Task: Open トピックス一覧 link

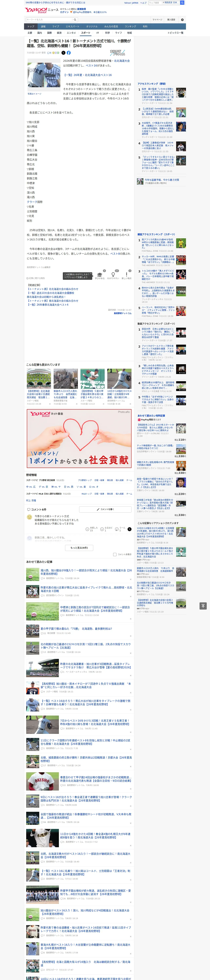Action: coord(175,33)
